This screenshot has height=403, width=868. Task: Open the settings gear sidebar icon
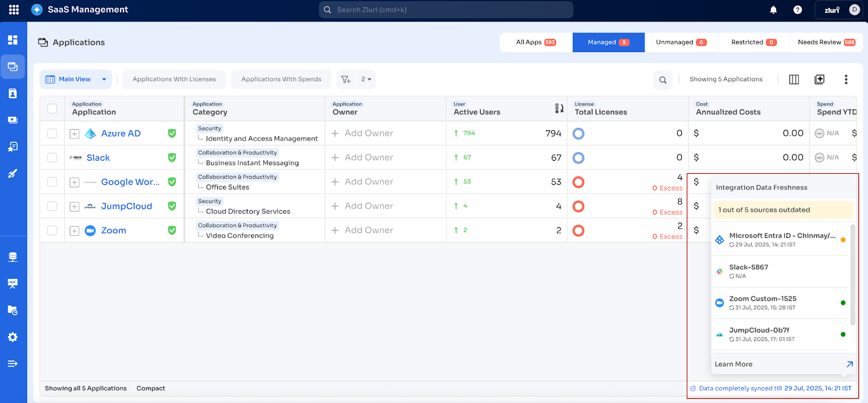tap(13, 337)
